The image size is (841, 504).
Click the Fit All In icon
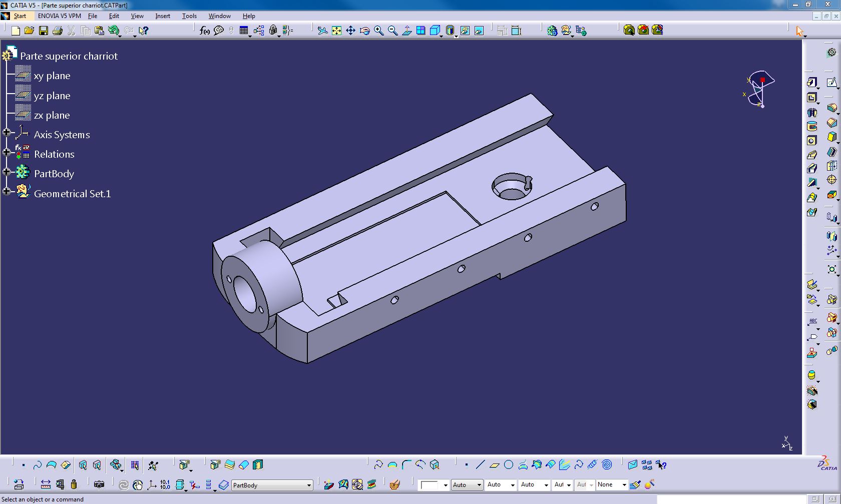click(337, 31)
